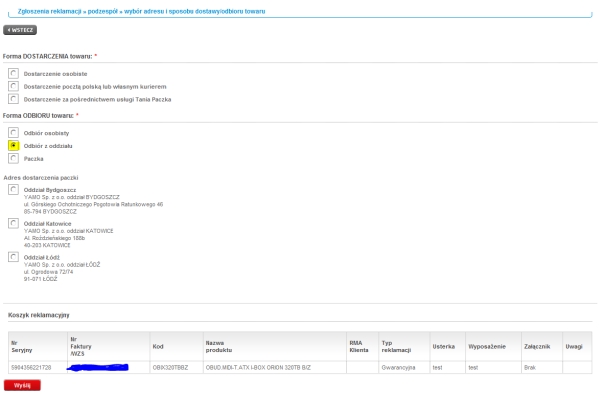Click the Usterka column header
The width and height of the screenshot is (600, 394).
(x=448, y=347)
